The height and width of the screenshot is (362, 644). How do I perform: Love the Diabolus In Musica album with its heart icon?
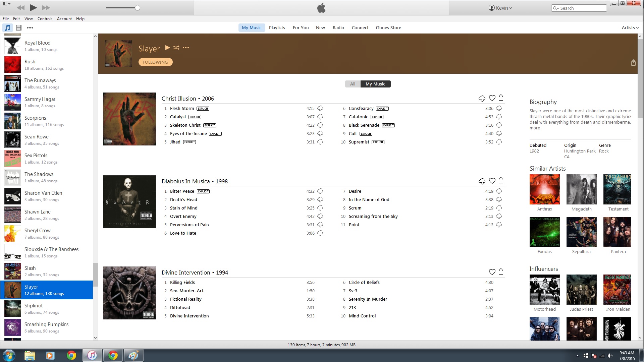(492, 181)
